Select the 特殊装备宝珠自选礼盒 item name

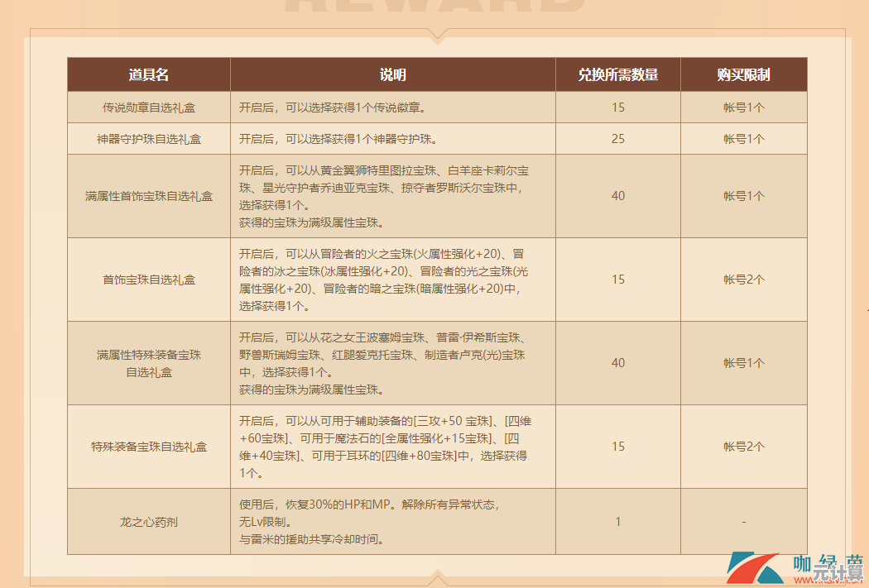pyautogui.click(x=148, y=447)
